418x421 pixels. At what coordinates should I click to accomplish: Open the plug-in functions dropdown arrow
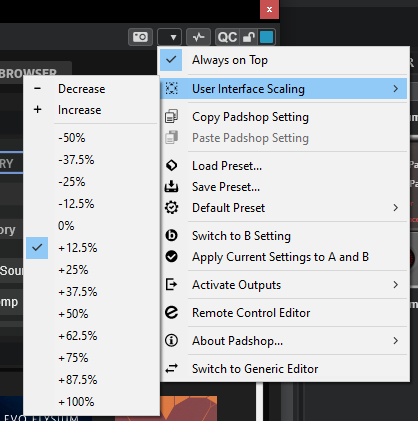(169, 37)
